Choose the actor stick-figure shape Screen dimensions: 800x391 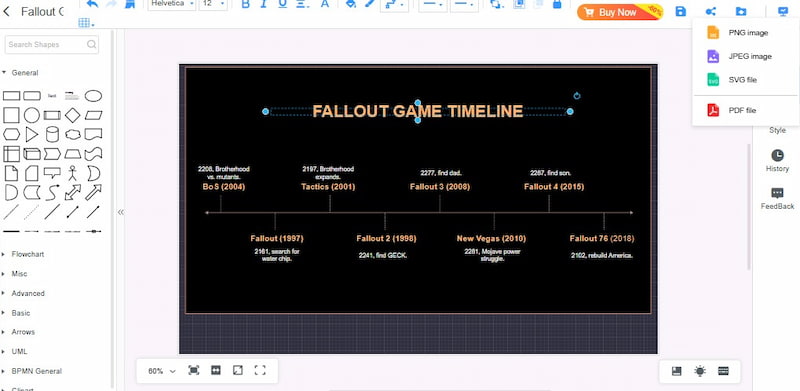[x=72, y=173]
